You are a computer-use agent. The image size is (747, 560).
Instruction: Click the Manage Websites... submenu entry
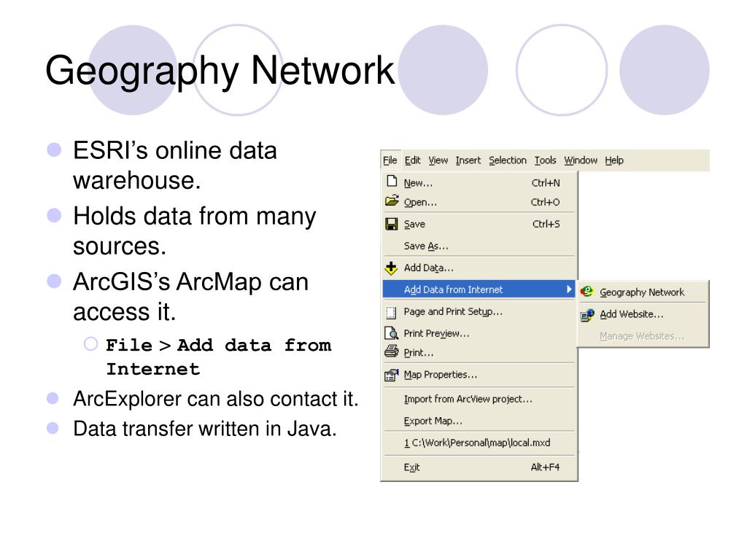pos(642,336)
